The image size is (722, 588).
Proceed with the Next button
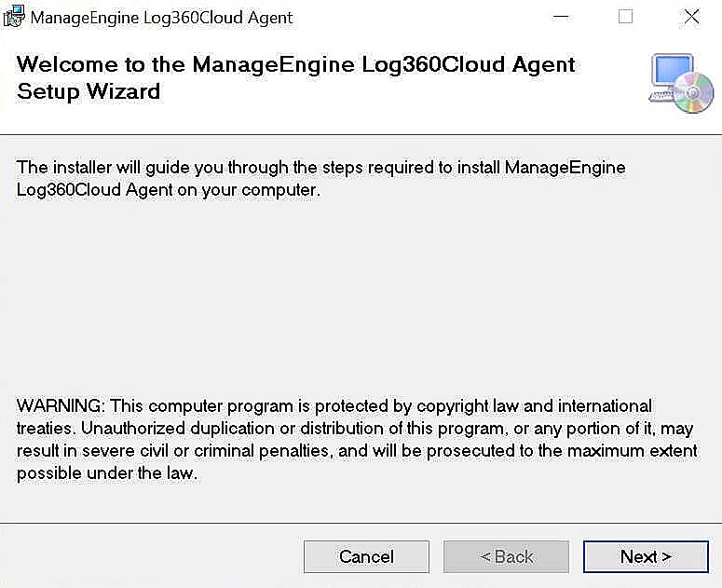click(x=645, y=557)
